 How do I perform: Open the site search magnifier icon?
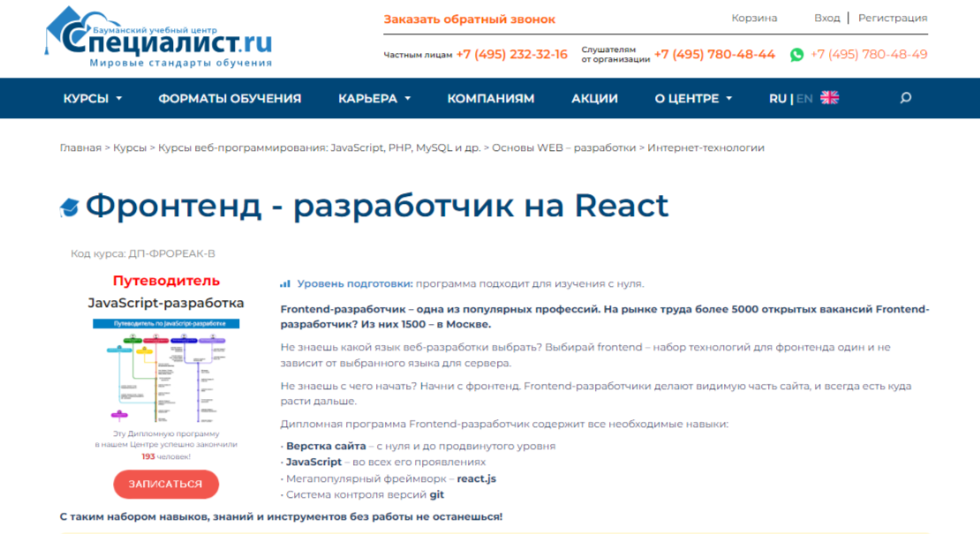pyautogui.click(x=905, y=98)
